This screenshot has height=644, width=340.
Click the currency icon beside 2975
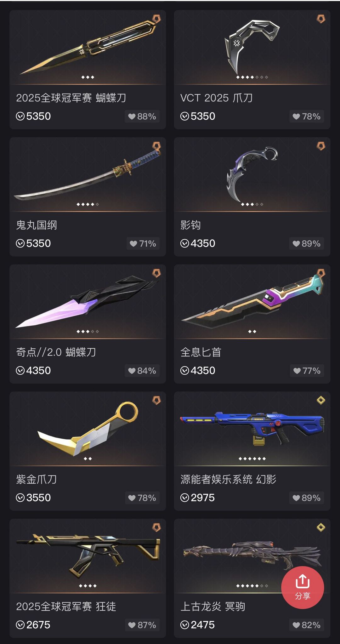point(184,498)
